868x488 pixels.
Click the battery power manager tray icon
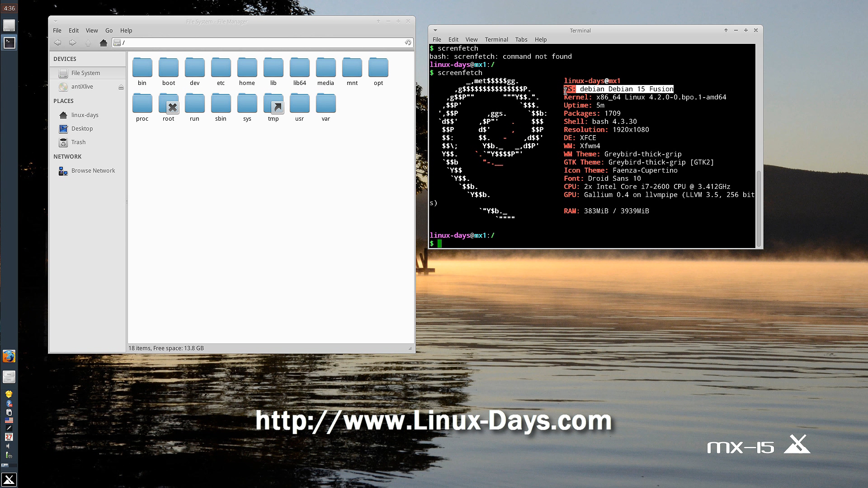(9, 455)
